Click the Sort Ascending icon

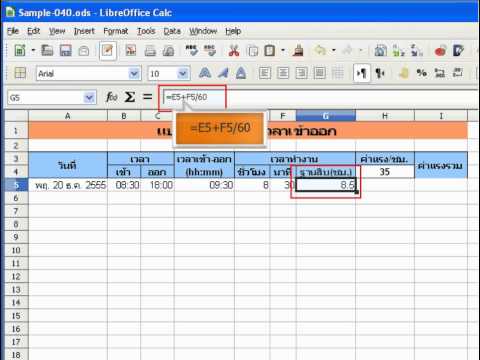[398, 51]
